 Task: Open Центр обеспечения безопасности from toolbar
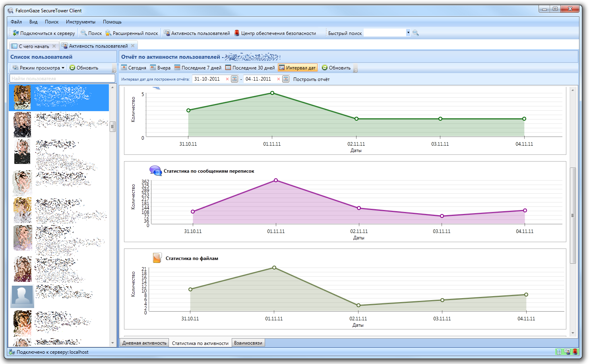click(275, 33)
